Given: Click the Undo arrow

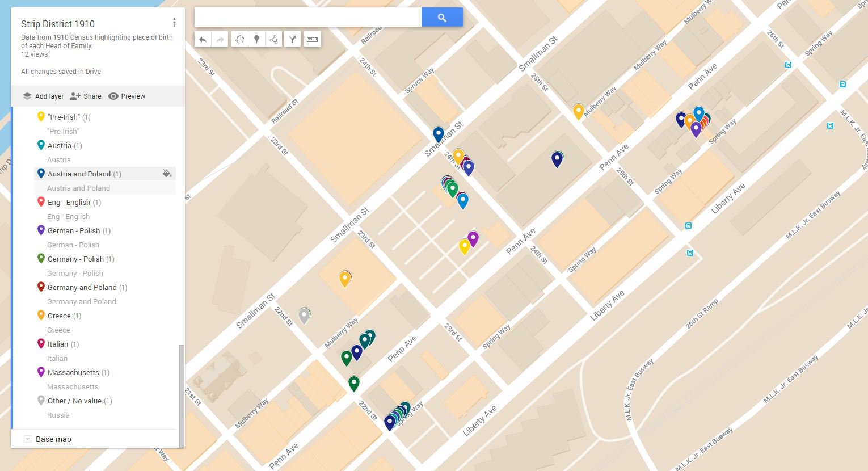Looking at the screenshot, I should [x=203, y=39].
